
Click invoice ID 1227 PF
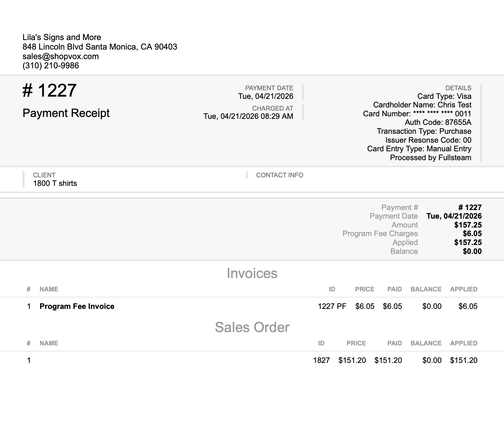pos(332,306)
